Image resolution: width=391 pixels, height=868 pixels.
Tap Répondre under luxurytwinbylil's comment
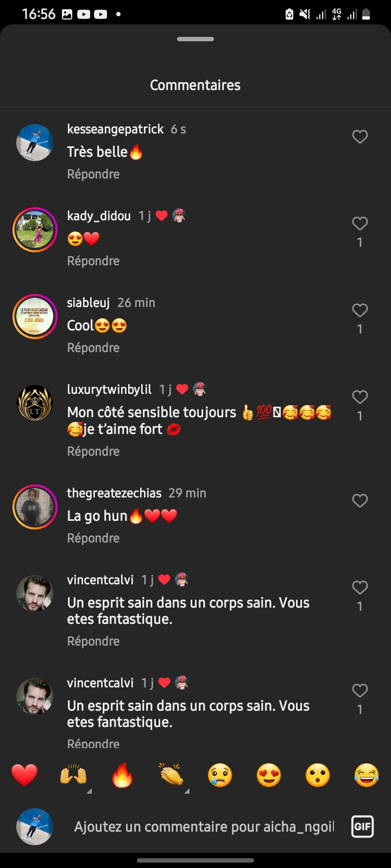93,451
